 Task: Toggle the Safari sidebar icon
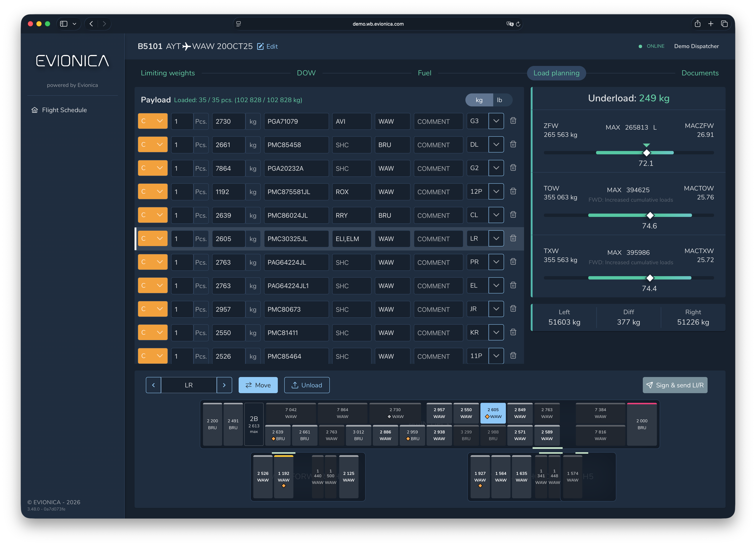coord(63,24)
